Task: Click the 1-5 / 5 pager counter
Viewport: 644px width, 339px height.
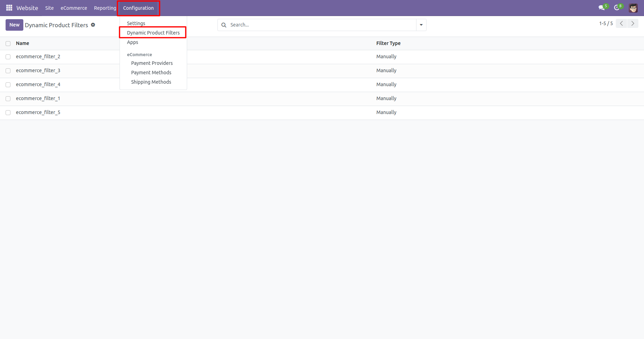Action: tap(606, 23)
